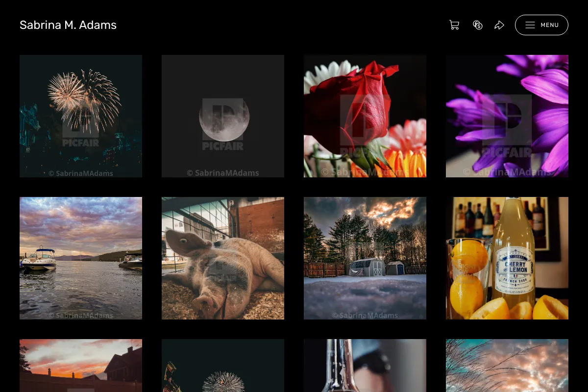Open the glass bottle close-up photo
Viewport: 588px width, 392px height.
[x=365, y=366]
